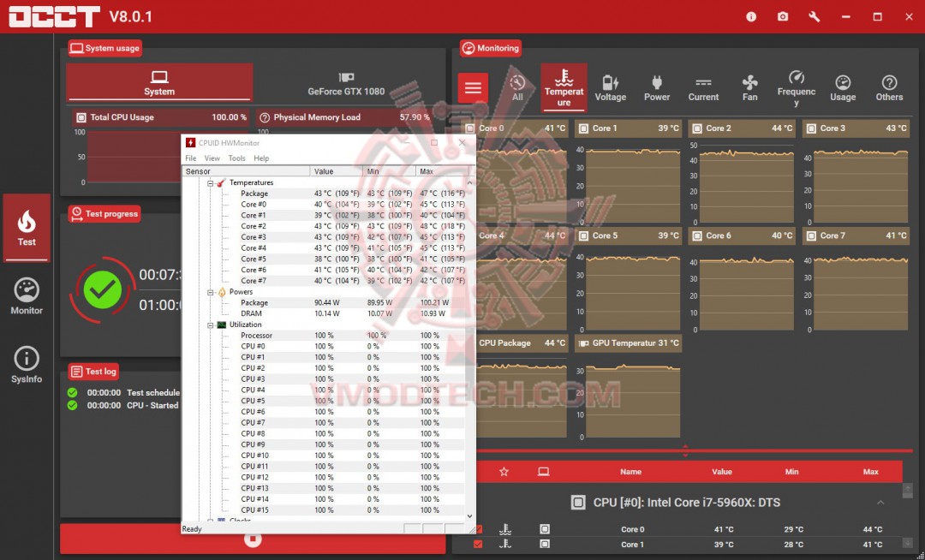Image resolution: width=925 pixels, height=560 pixels.
Task: Sort sensor table by Min column
Action: pyautogui.click(x=791, y=472)
